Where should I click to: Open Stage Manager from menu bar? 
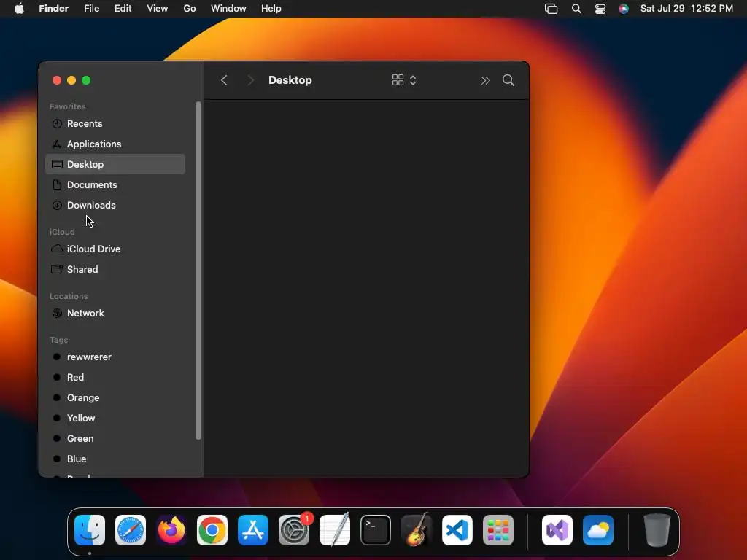point(551,9)
